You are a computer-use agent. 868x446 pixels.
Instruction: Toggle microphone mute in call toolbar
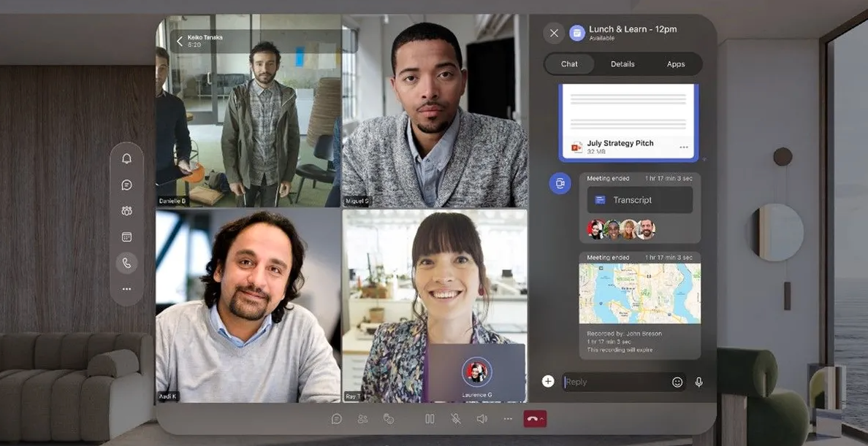click(x=456, y=419)
